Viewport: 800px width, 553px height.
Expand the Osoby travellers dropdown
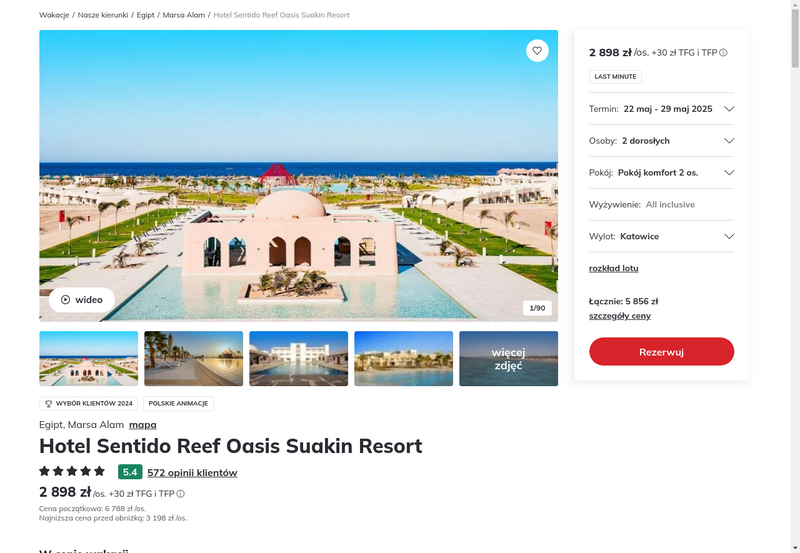tap(661, 141)
